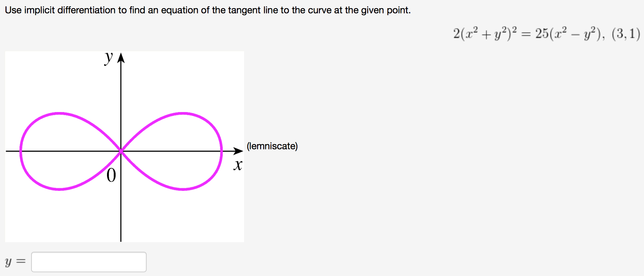This screenshot has width=644, height=276.
Task: Click the crossing point of the lemniscate at origin
Action: 121,150
